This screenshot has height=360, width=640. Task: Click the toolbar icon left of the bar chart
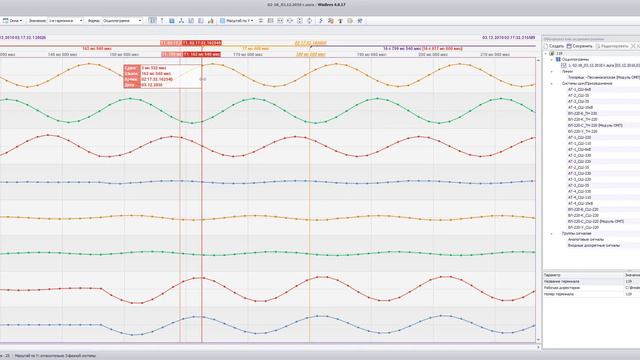pos(201,20)
